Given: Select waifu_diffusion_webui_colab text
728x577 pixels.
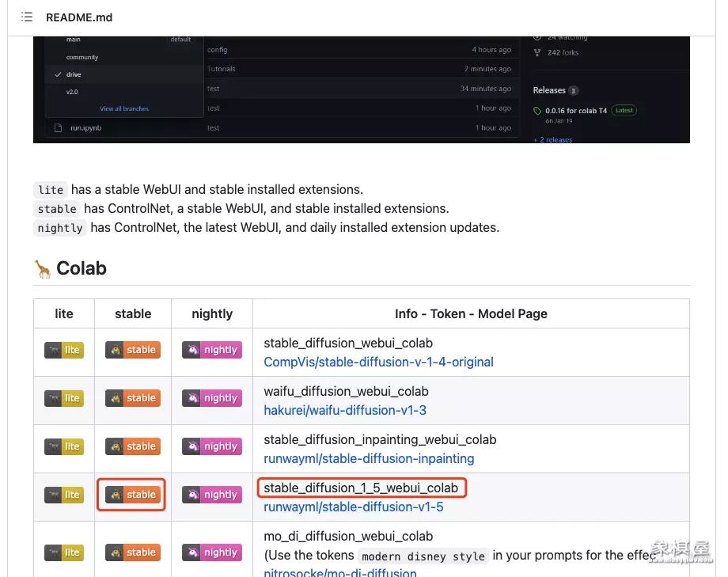Looking at the screenshot, I should (x=346, y=391).
